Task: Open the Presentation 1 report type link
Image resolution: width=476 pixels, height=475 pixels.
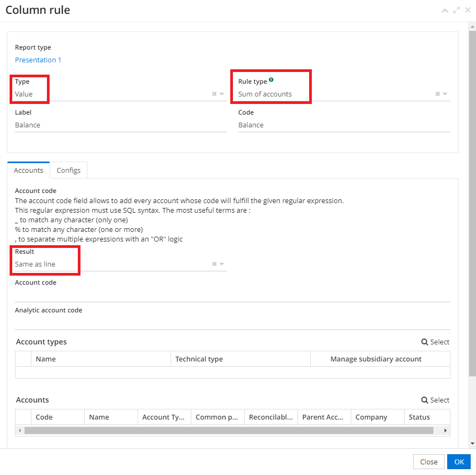Action: 38,60
